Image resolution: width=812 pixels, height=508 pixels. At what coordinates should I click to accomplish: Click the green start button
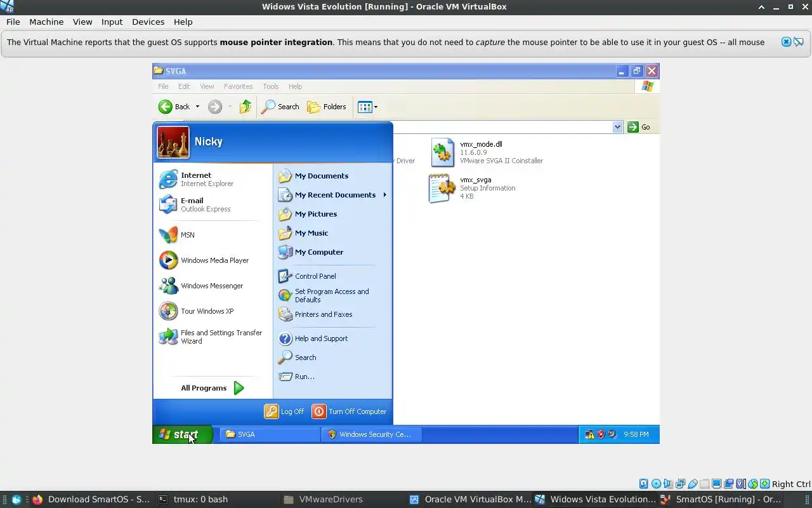click(182, 434)
